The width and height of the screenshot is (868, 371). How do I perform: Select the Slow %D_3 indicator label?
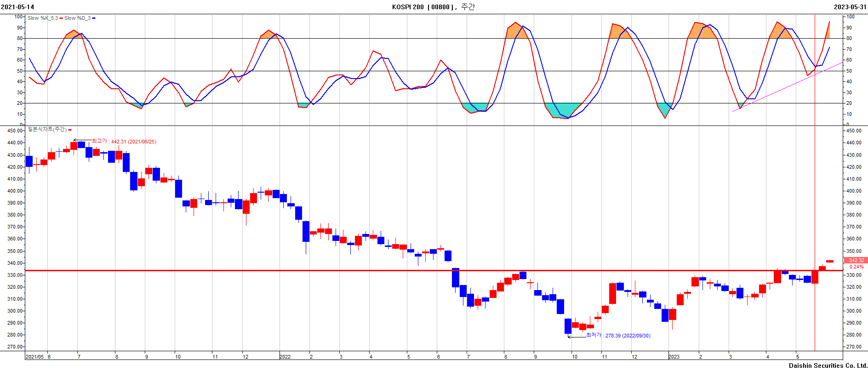(77, 18)
